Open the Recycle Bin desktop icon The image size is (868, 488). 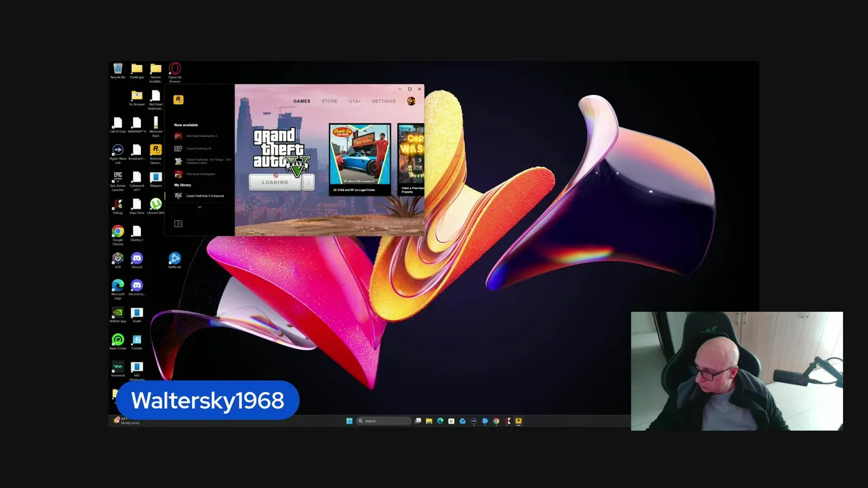click(x=118, y=71)
